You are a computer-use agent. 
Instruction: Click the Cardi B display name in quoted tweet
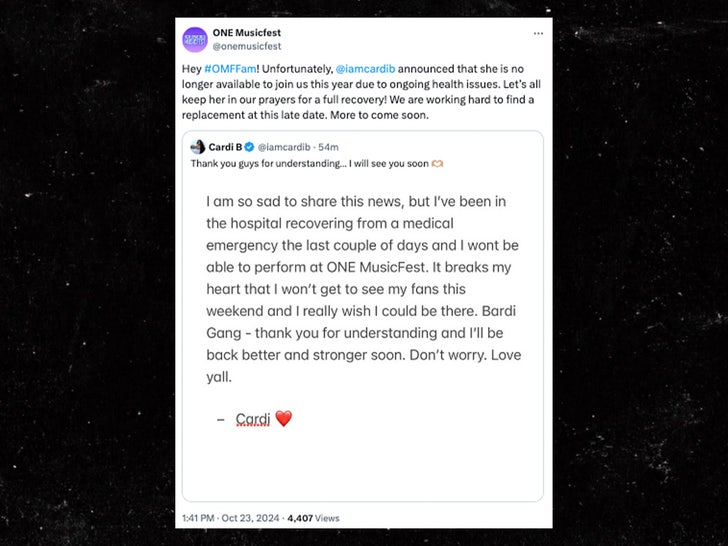[x=224, y=147]
